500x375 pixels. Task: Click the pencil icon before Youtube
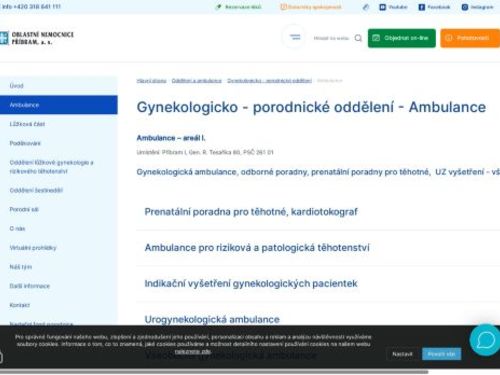pos(366,7)
